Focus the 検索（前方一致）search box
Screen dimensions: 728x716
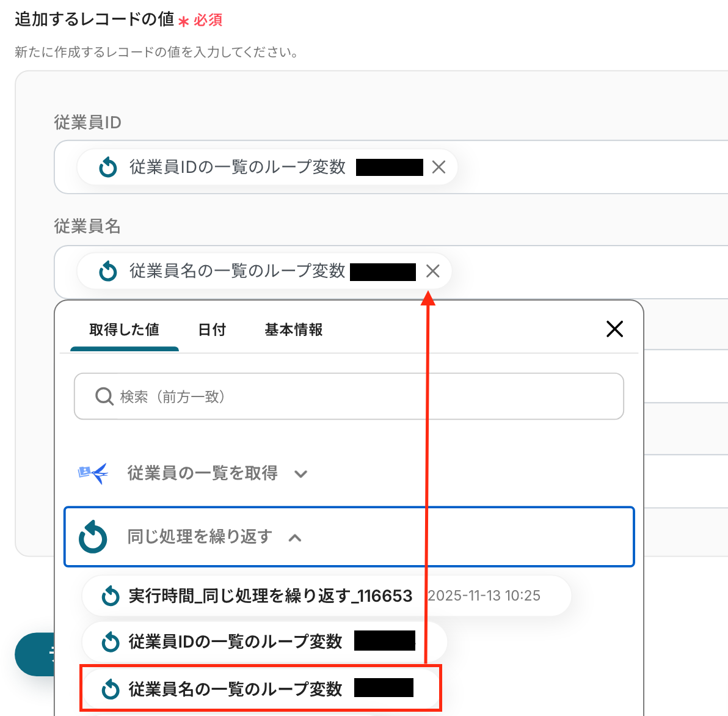(349, 396)
